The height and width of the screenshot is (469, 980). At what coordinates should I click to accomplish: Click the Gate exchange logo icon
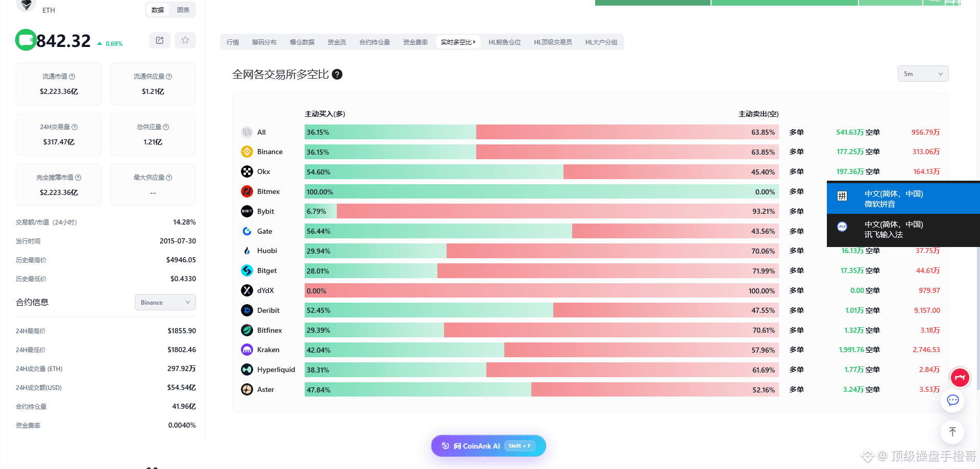pyautogui.click(x=247, y=231)
